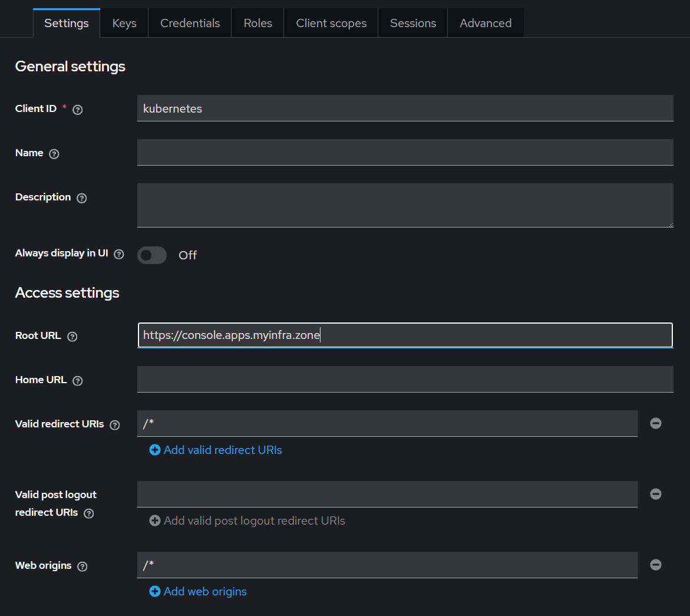This screenshot has height=616, width=690.
Task: Open the Client scopes tab
Action: (331, 24)
